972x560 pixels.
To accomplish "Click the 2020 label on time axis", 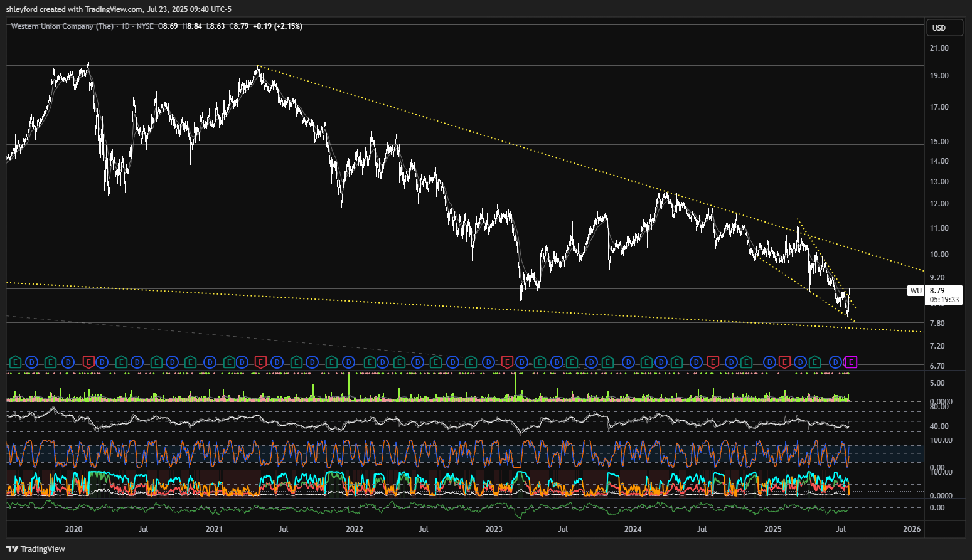I will coord(74,529).
